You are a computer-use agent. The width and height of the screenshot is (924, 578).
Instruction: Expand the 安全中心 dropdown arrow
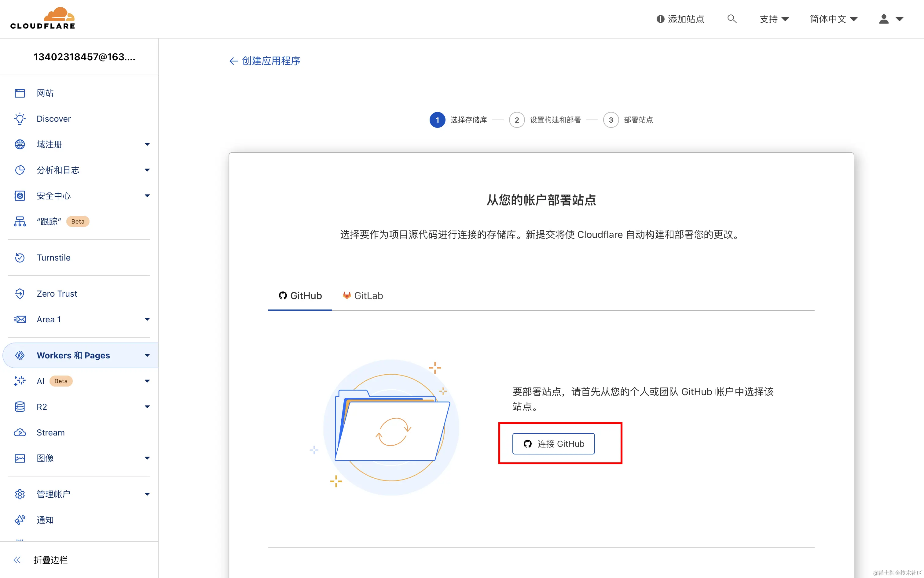click(x=147, y=196)
